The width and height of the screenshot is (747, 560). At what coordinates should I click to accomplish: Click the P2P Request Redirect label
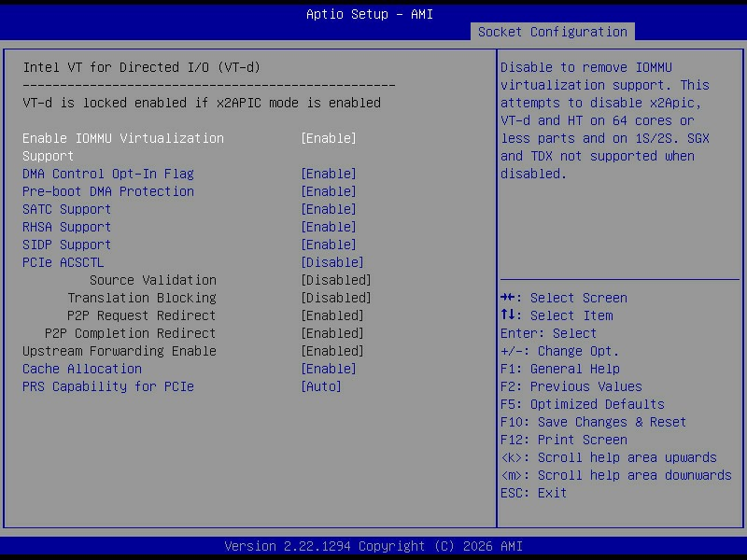(142, 315)
